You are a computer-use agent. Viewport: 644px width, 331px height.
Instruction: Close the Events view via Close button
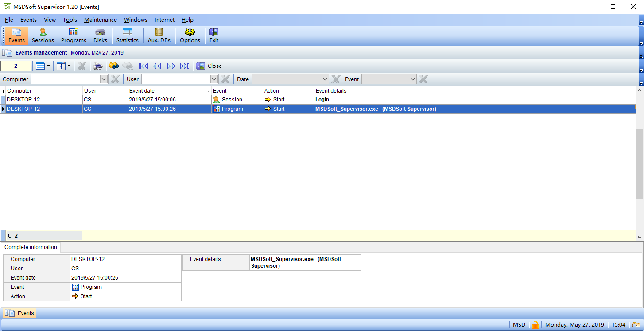point(209,66)
